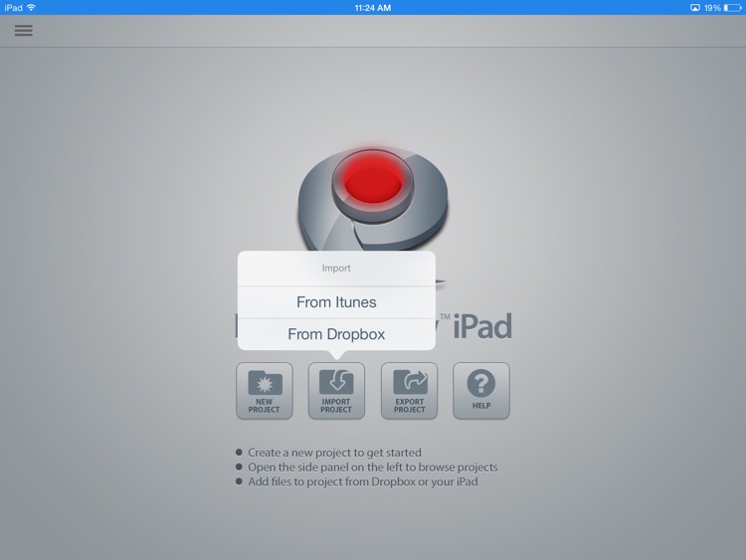746x560 pixels.
Task: Tap the Wi-Fi icon in status bar
Action: (31, 8)
